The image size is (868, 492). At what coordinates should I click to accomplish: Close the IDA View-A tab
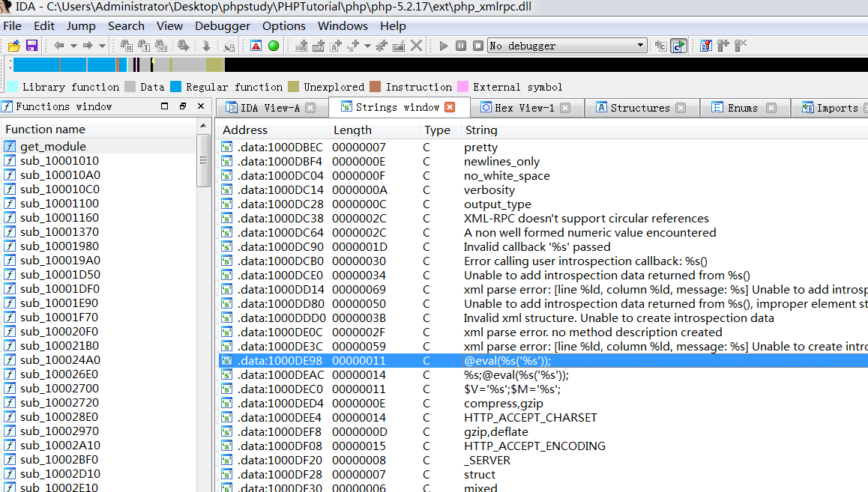click(310, 108)
